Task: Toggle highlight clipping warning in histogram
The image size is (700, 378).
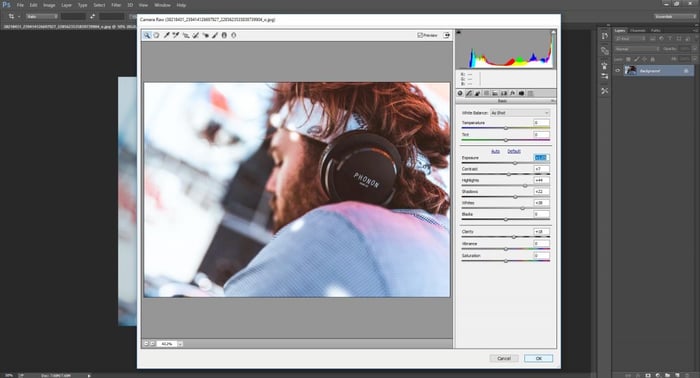Action: (553, 32)
